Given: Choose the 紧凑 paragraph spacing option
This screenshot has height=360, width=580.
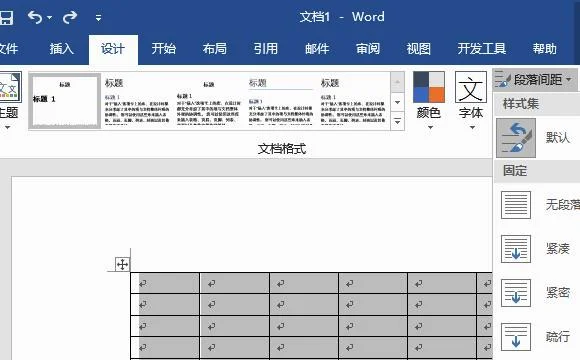Looking at the screenshot, I should click(x=537, y=249).
